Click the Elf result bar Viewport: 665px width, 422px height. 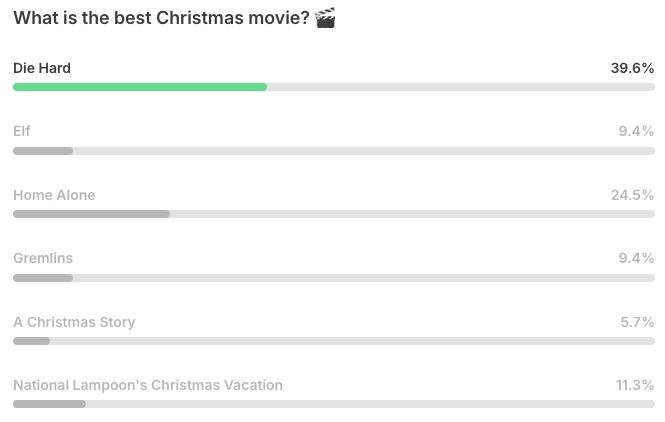pyautogui.click(x=334, y=151)
